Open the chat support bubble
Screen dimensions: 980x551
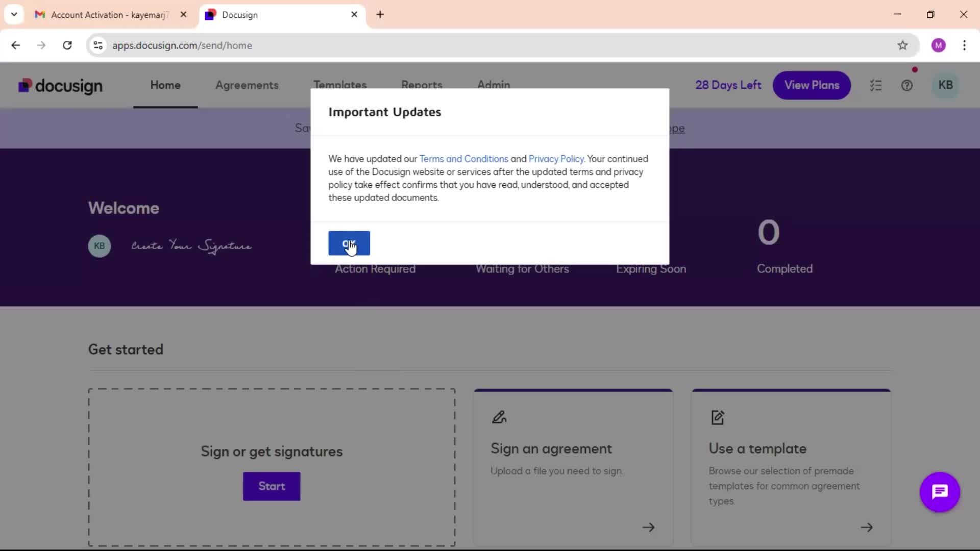(x=940, y=492)
